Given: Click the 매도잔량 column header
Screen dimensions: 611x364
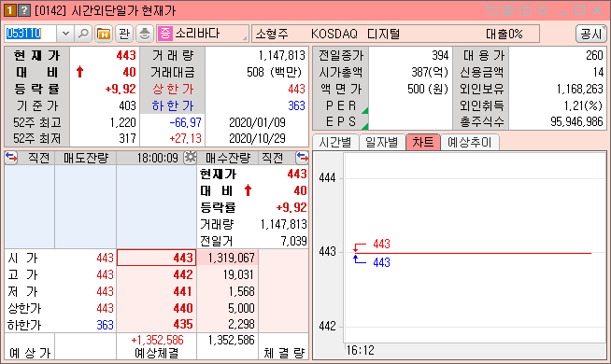Looking at the screenshot, I should tap(86, 158).
